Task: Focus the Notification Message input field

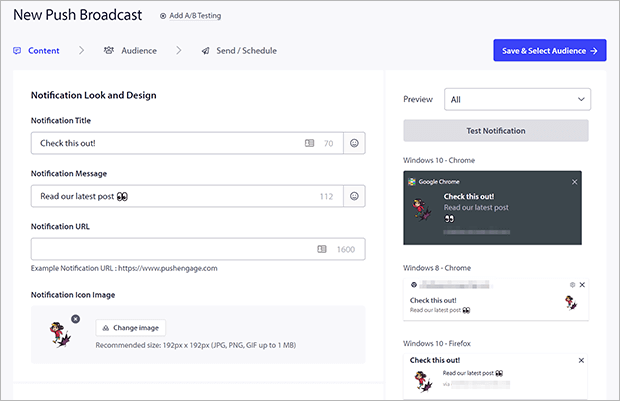Action: point(187,196)
